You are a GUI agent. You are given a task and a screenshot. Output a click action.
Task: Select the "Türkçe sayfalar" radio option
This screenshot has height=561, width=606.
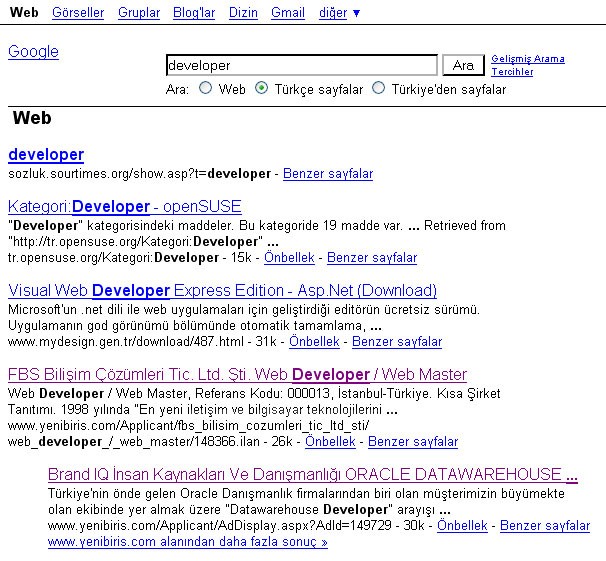[262, 88]
